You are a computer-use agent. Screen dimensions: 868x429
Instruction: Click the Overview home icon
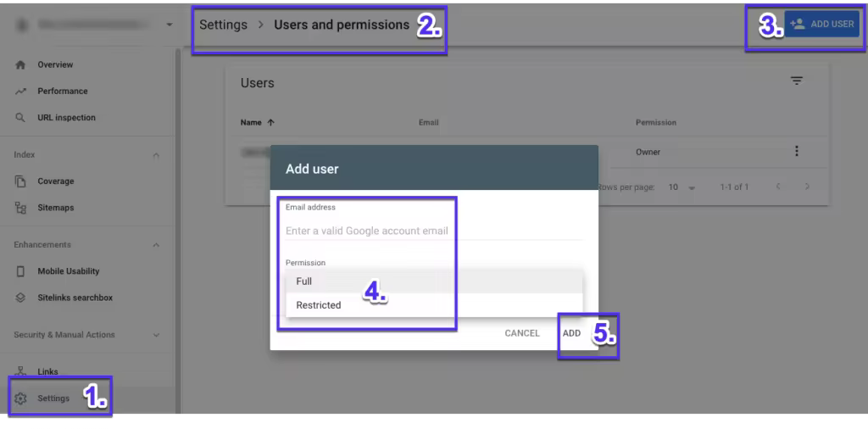point(20,64)
